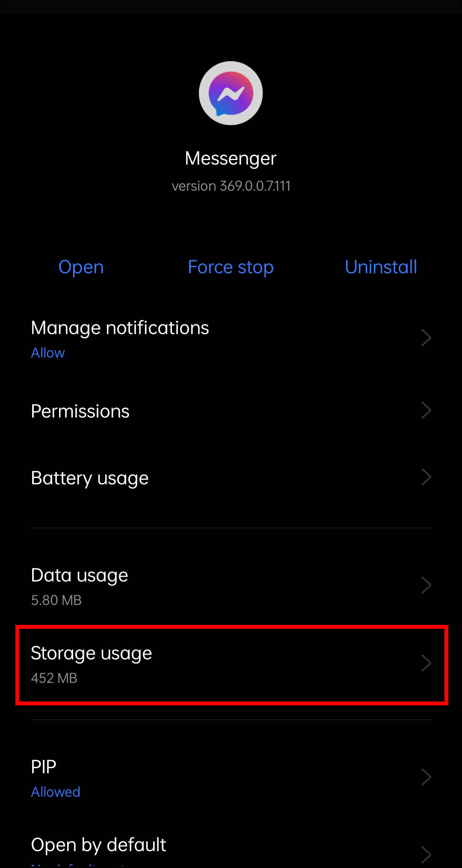462x868 pixels.
Task: Open the Permissions menu item
Action: [x=80, y=411]
